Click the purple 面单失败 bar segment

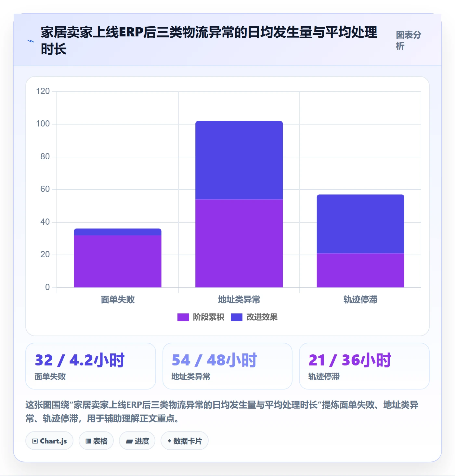[118, 261]
